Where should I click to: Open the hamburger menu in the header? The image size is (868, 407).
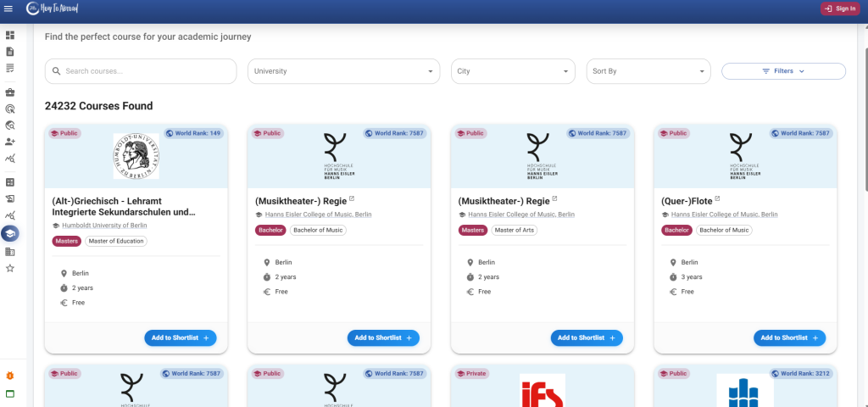(9, 8)
